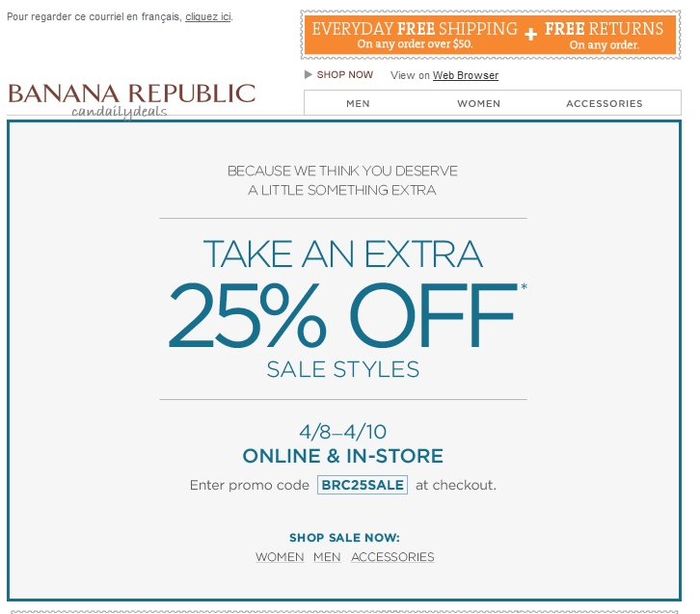Screen dimensions: 700x614
Task: Open the ACCESSORIES navigation tab
Action: point(604,103)
